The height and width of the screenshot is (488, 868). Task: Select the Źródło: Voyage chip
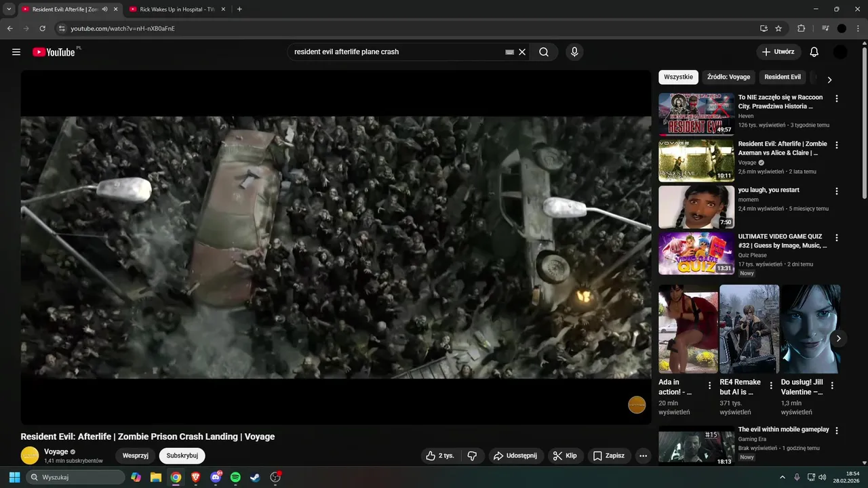[x=728, y=77]
